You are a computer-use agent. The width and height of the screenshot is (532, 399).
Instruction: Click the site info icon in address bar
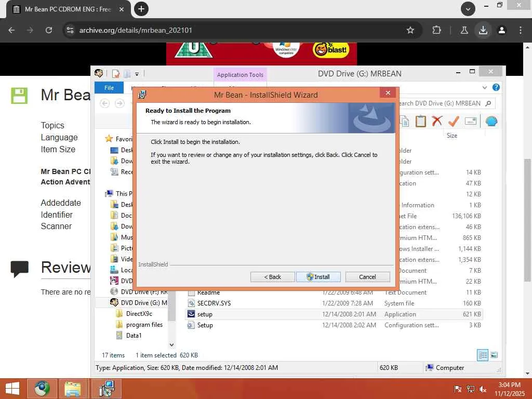coord(70,30)
